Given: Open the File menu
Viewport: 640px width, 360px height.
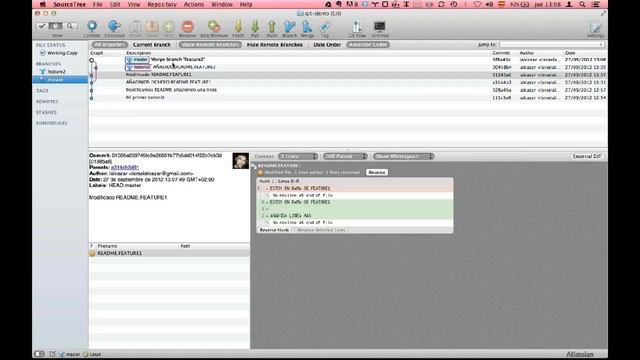Looking at the screenshot, I should click(98, 4).
